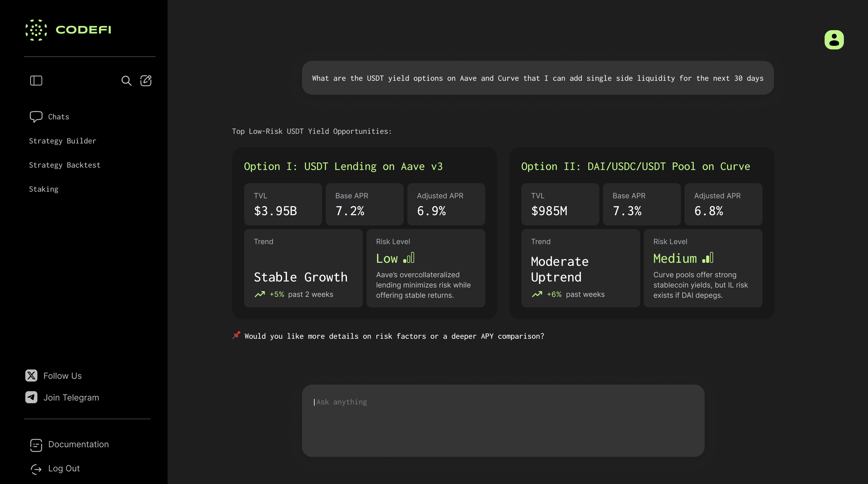Click the Telegram paper-plane icon
Screen dimensions: 868x484
tap(31, 398)
